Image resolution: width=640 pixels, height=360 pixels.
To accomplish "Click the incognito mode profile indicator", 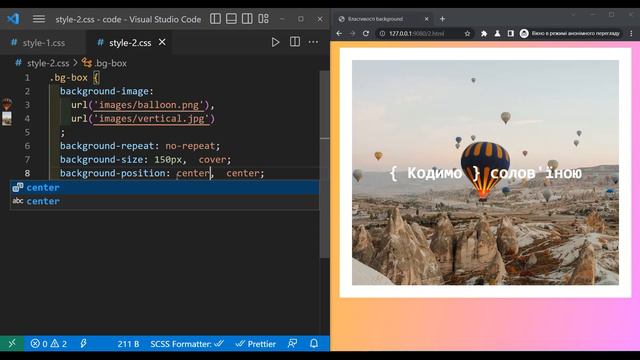I will (x=570, y=33).
